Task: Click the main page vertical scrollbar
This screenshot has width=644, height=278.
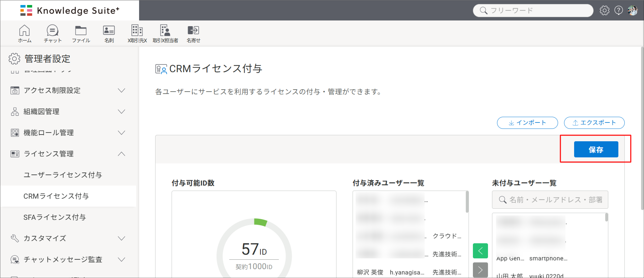Action: [x=642, y=128]
